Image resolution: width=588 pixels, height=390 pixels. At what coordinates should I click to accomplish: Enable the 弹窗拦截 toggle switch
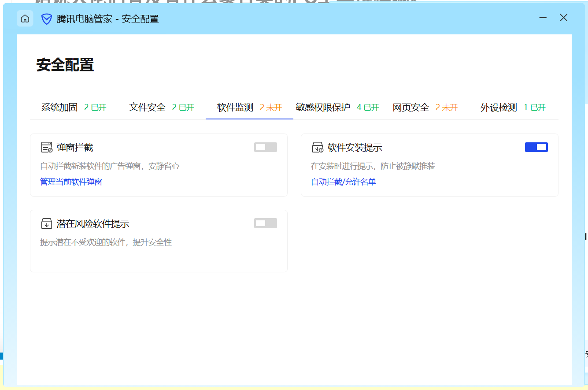pos(266,147)
